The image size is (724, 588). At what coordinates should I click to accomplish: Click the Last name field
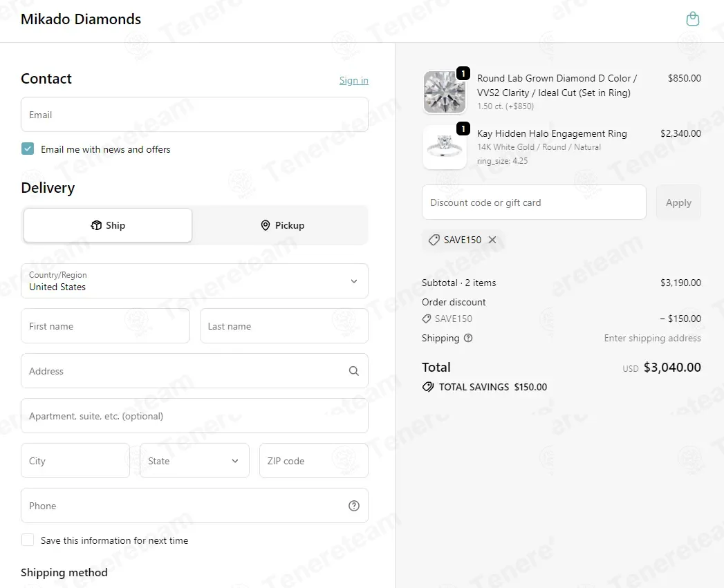[284, 326]
